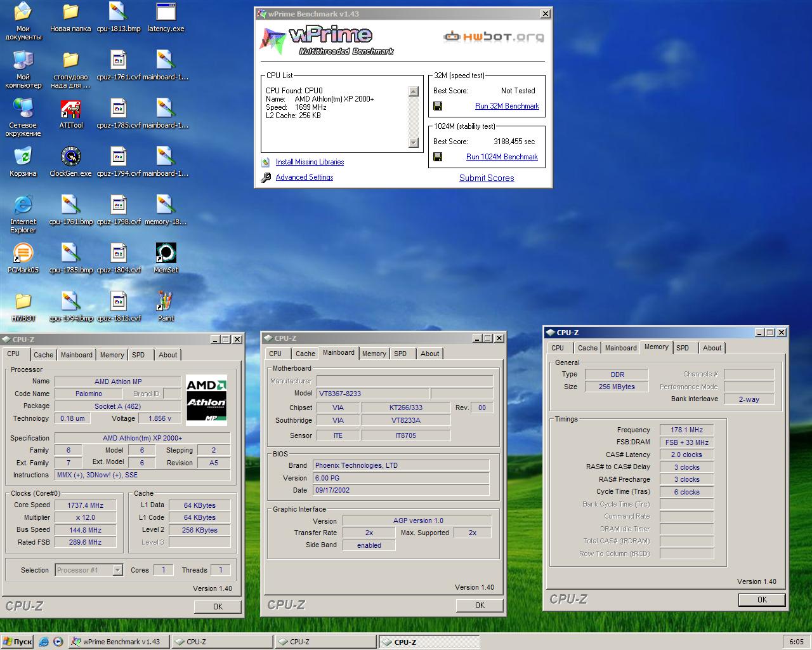Select the cpuz-1794.cvf file icon
The height and width of the screenshot is (650, 812).
[118, 157]
